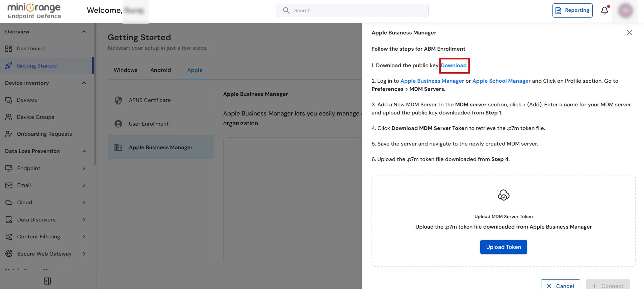
Task: Collapse the Data Loss Prevention section
Action: [x=84, y=151]
